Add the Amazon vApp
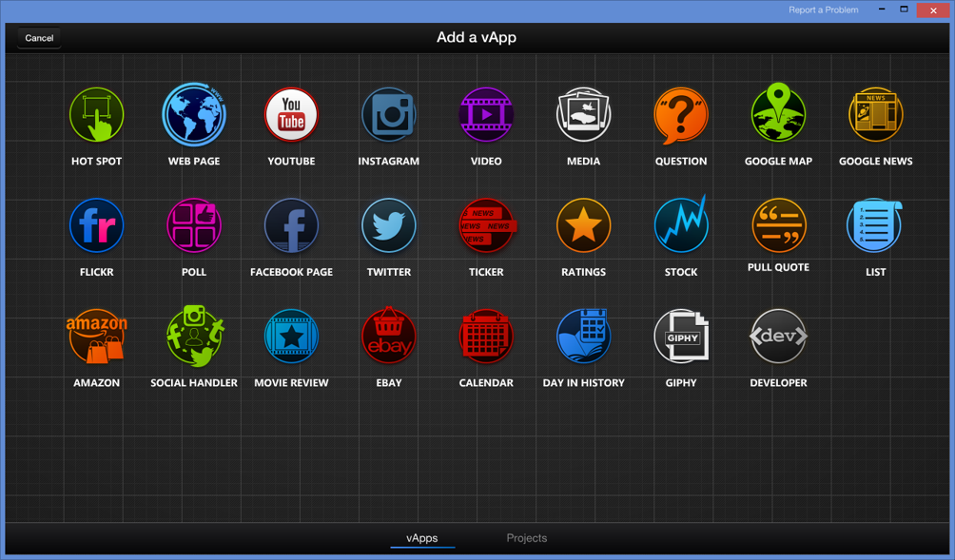Screen dimensions: 955x560 click(96, 337)
